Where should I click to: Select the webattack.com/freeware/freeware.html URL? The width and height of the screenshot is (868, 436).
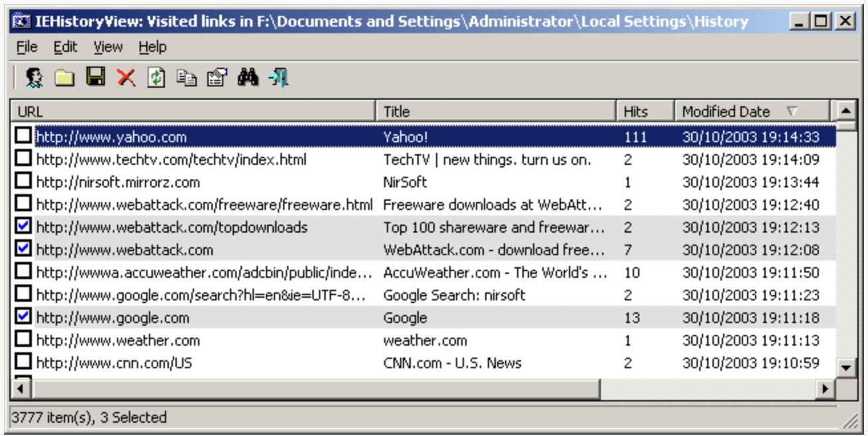click(205, 205)
